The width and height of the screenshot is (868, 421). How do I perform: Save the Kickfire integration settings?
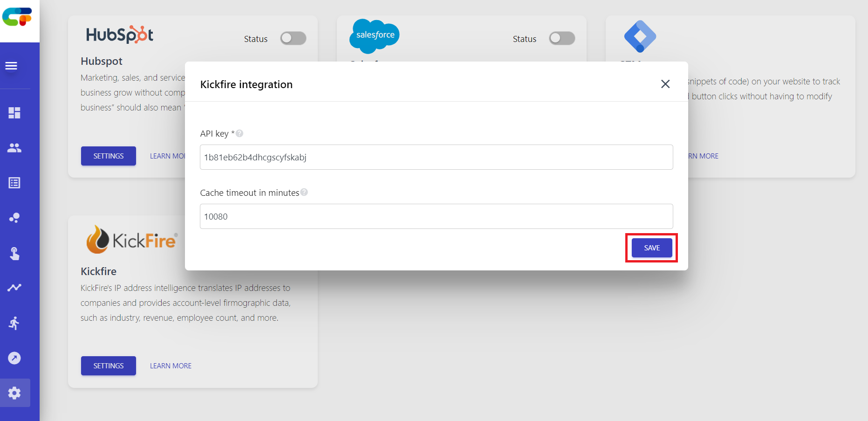(652, 248)
